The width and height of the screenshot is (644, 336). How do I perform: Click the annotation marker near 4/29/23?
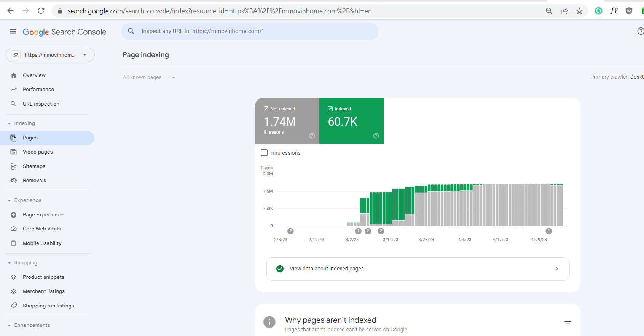tap(548, 231)
